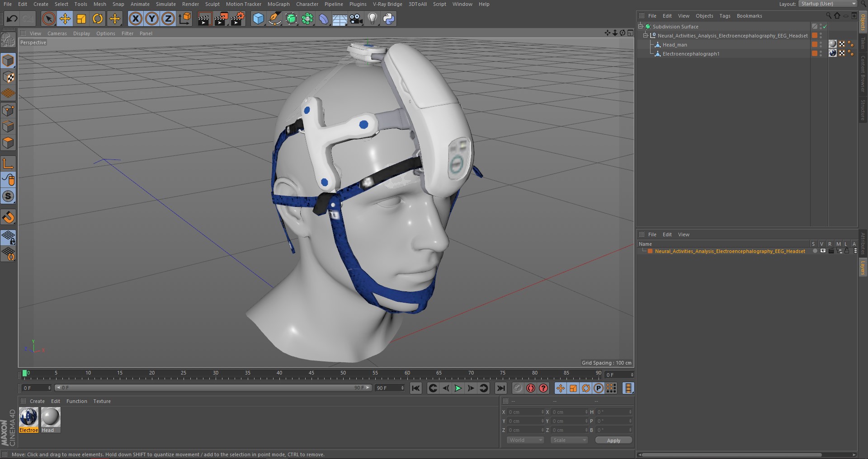Click Render View clapperboard icon
This screenshot has height=459, width=868.
204,19
